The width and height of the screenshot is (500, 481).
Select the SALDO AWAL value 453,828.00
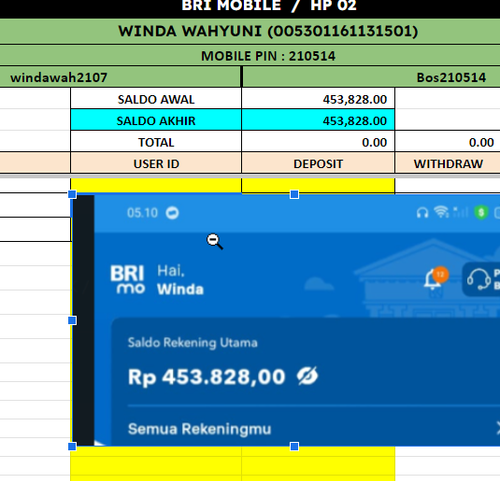pos(318,99)
